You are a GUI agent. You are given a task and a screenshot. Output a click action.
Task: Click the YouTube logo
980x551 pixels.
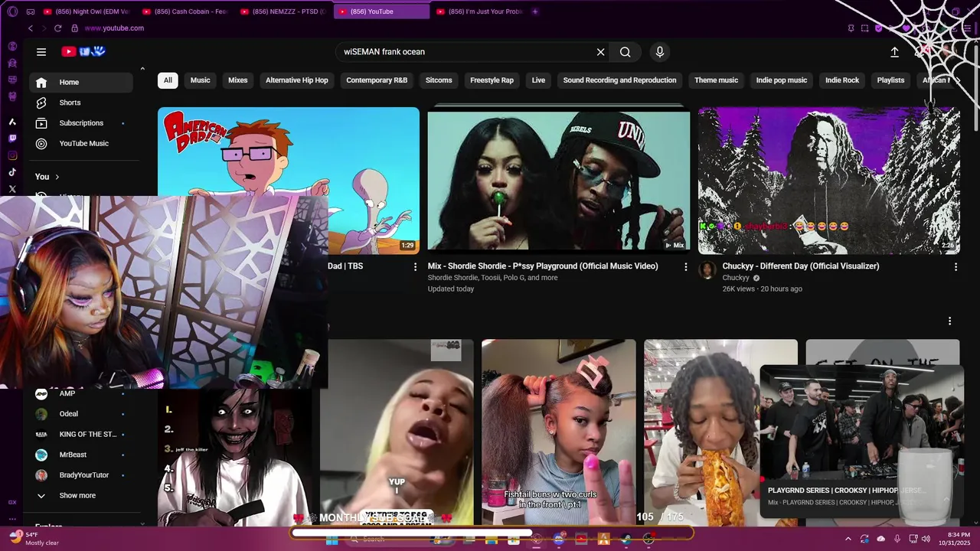click(x=83, y=52)
